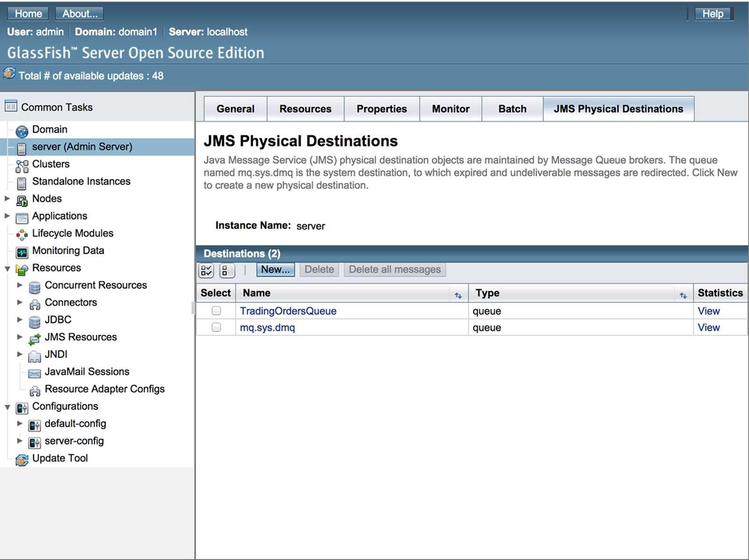Open the TradingOrdersQueue destination link
The height and width of the screenshot is (560, 749).
coord(288,311)
